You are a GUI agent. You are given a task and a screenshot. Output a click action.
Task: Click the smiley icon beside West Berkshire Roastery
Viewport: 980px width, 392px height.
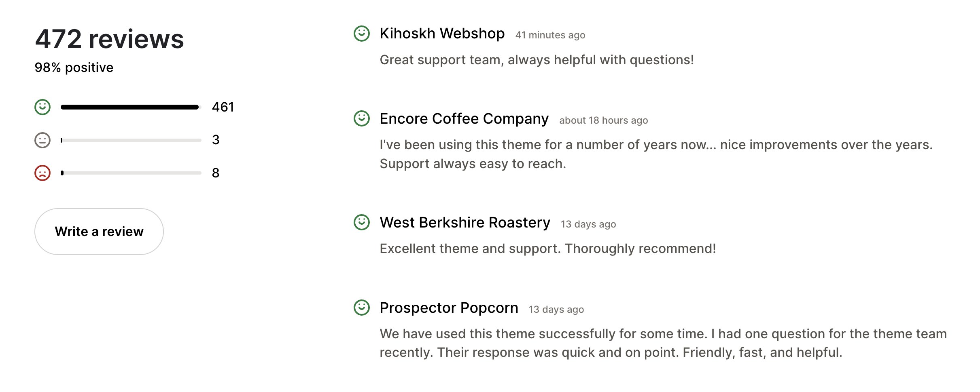click(361, 222)
